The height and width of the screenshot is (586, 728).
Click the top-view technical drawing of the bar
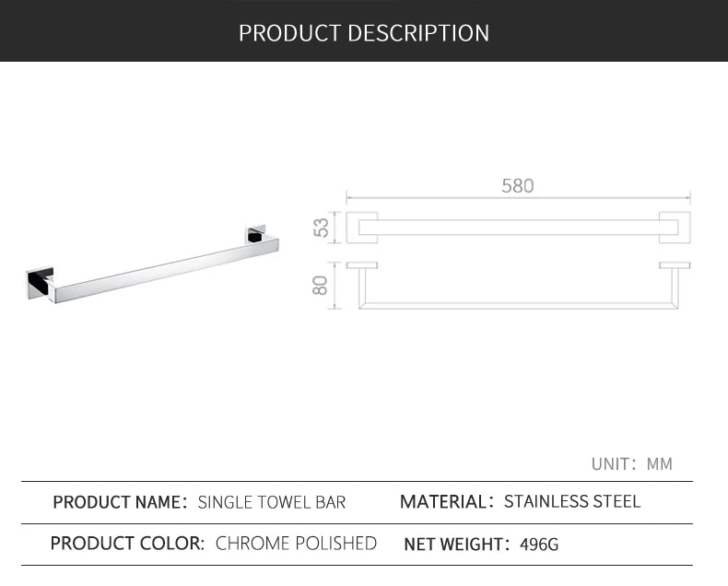point(518,228)
